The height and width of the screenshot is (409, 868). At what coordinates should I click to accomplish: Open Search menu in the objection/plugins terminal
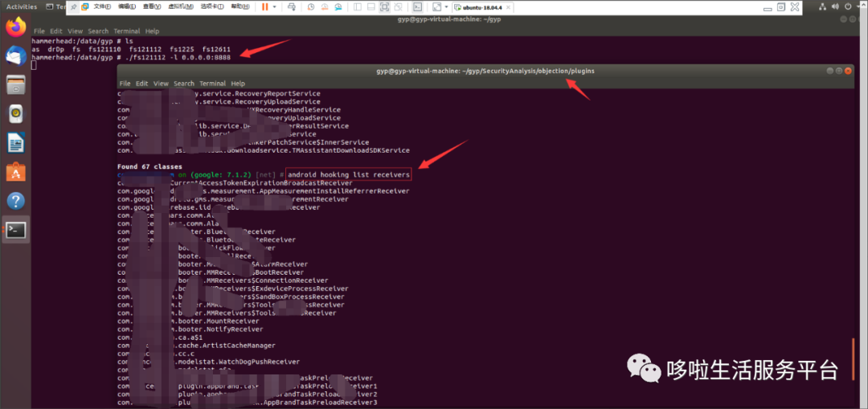click(184, 84)
